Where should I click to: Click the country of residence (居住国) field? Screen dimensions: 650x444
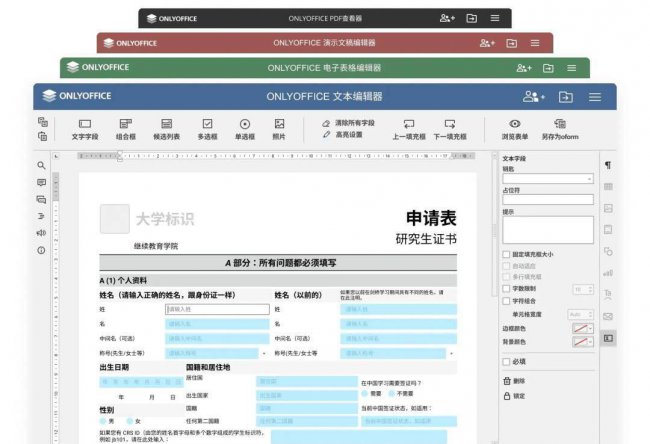click(306, 381)
